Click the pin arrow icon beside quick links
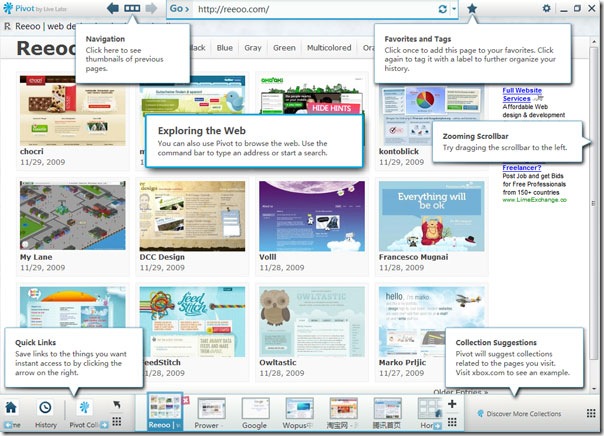The height and width of the screenshot is (436, 604). coord(117,404)
